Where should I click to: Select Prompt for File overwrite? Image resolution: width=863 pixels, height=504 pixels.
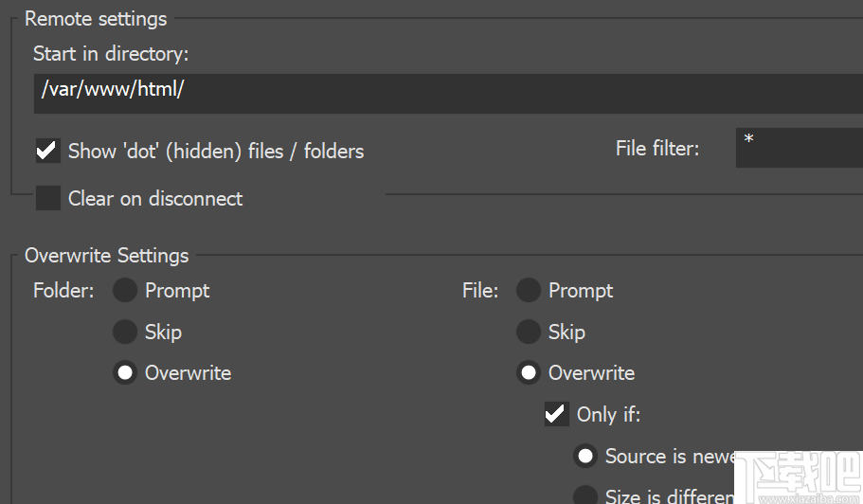529,291
